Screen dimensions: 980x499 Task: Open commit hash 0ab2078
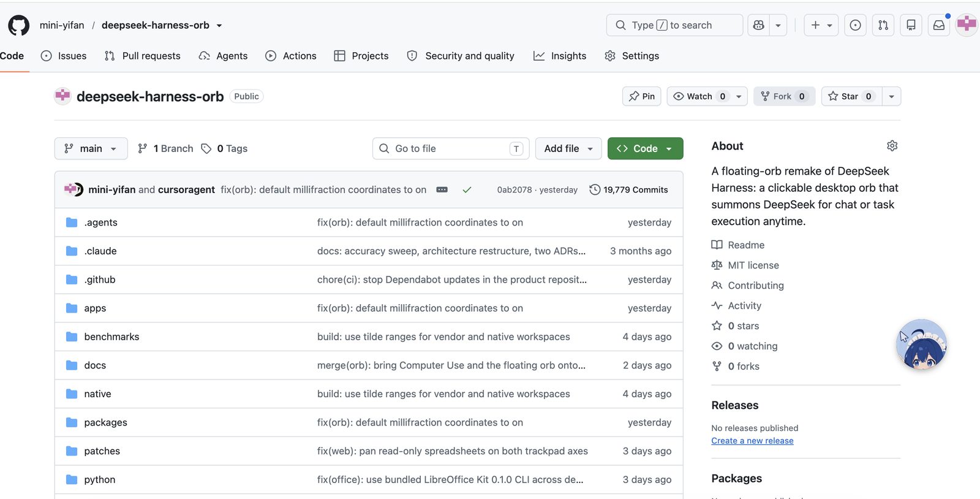coord(514,190)
